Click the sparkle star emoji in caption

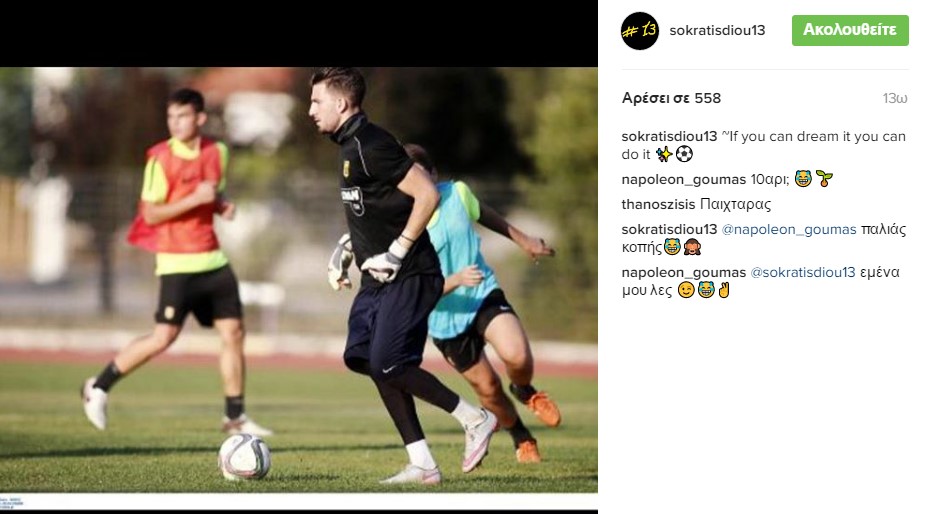tap(664, 154)
